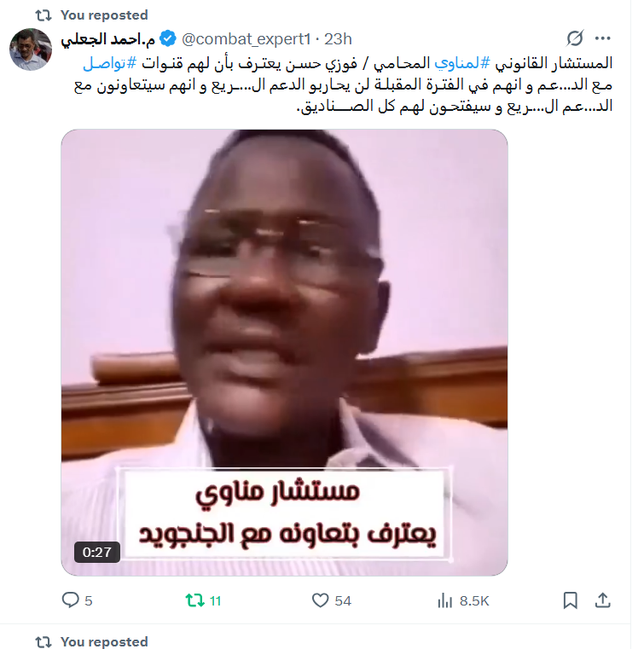
Task: Open @combat_expert1 handle link
Action: (247, 39)
